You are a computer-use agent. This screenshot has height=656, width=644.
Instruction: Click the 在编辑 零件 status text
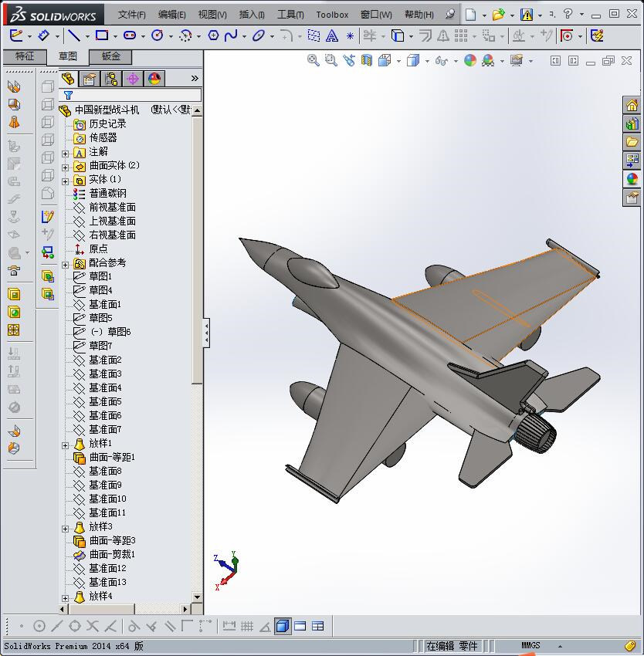(452, 646)
